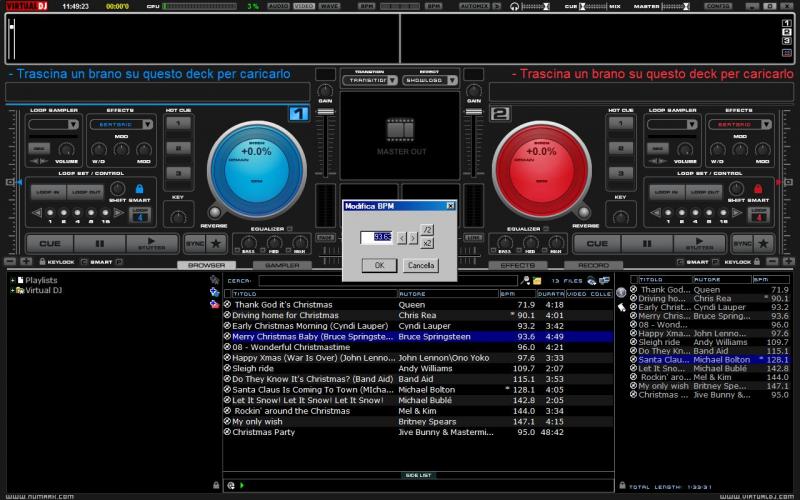The height and width of the screenshot is (500, 800).
Task: Toggle the Keylock padlock on deck 2
Action: (x=757, y=262)
